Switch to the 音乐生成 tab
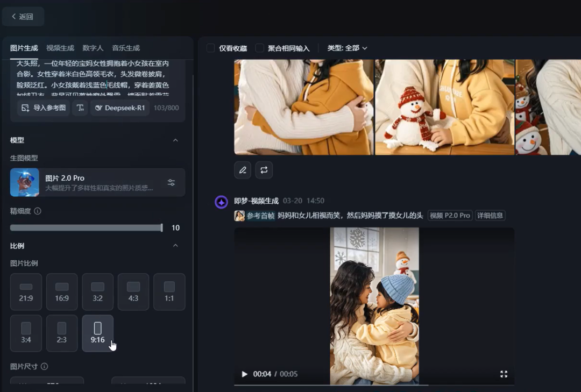Screen dimensions: 581x392 126,48
